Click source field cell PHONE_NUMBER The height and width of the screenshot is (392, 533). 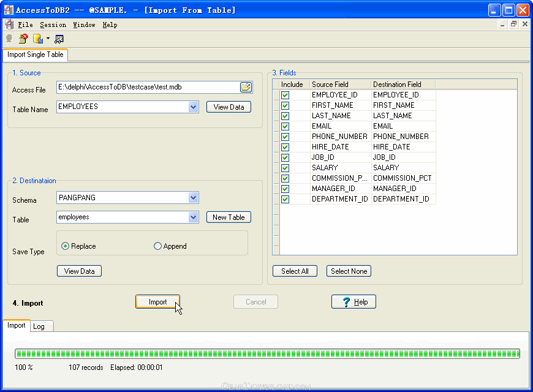tap(340, 137)
